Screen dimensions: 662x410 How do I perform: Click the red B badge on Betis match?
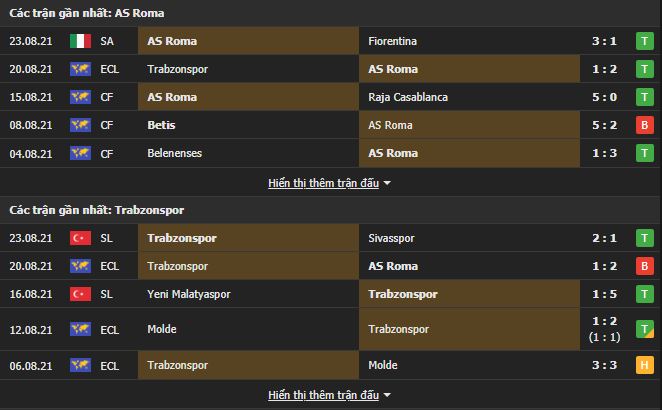[645, 125]
